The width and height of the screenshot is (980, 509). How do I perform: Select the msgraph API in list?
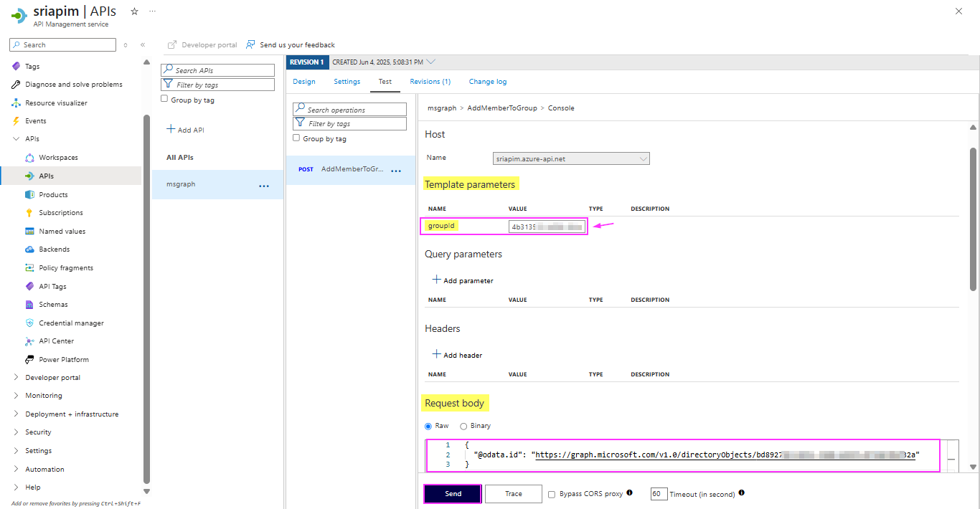[x=217, y=184]
